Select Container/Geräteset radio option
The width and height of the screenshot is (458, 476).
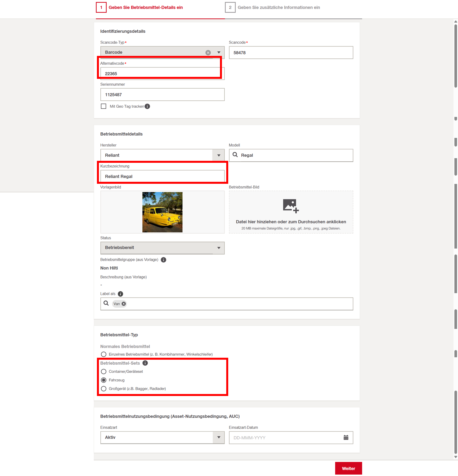[x=103, y=372]
